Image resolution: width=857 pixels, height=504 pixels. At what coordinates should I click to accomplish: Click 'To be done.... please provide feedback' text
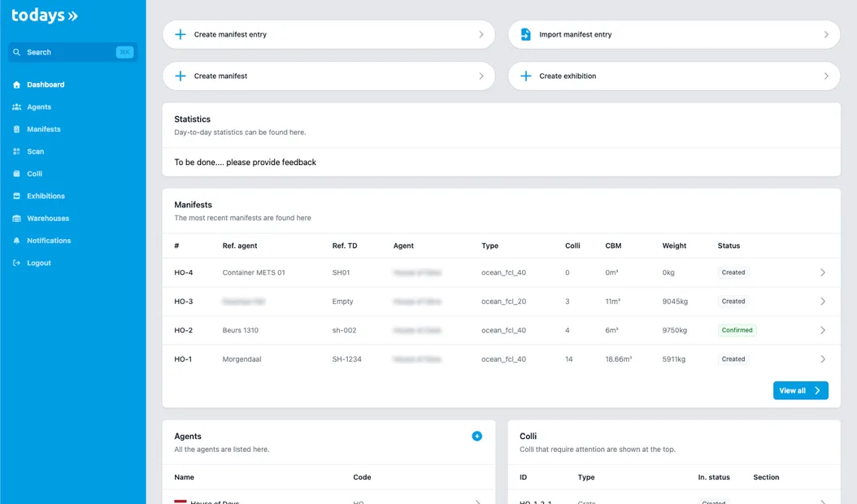coord(245,163)
